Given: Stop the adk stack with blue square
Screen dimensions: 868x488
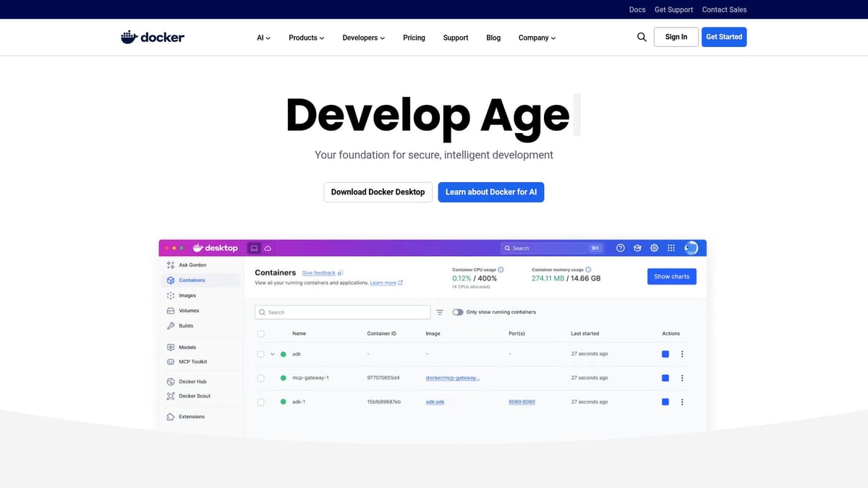Looking at the screenshot, I should pyautogui.click(x=665, y=354).
